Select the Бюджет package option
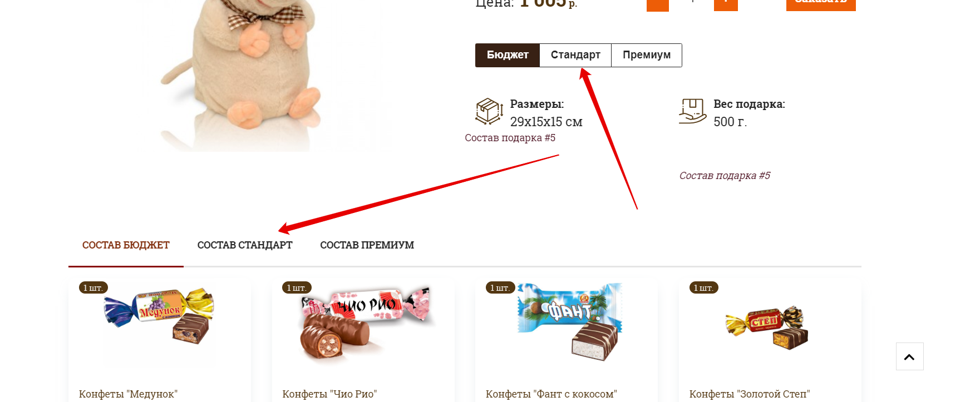 (508, 55)
